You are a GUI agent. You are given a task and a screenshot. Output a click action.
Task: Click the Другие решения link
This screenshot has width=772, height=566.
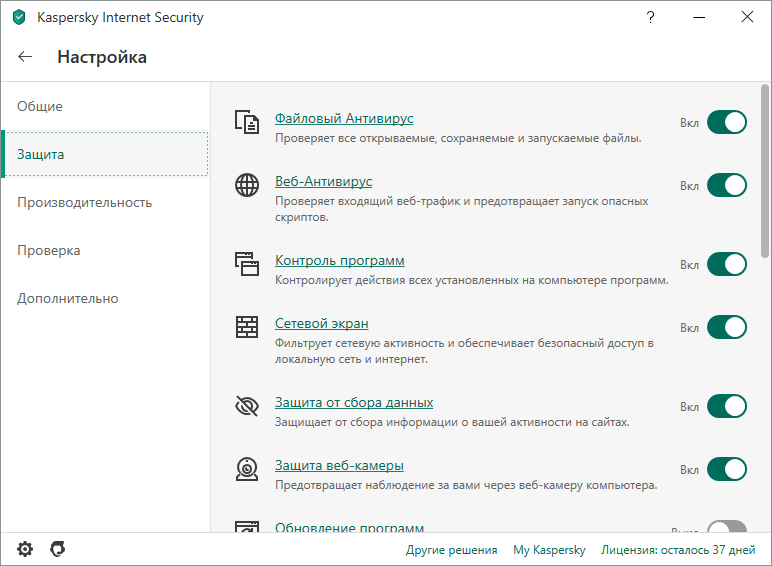tap(451, 549)
